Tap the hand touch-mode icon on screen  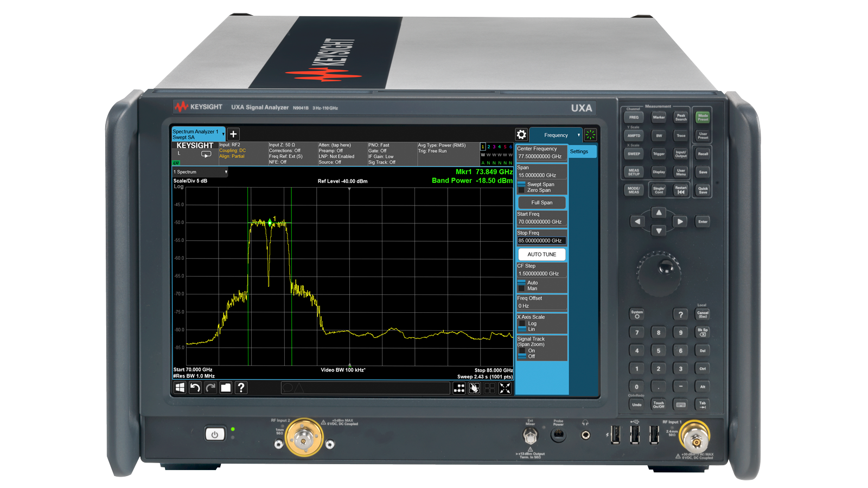tap(474, 388)
